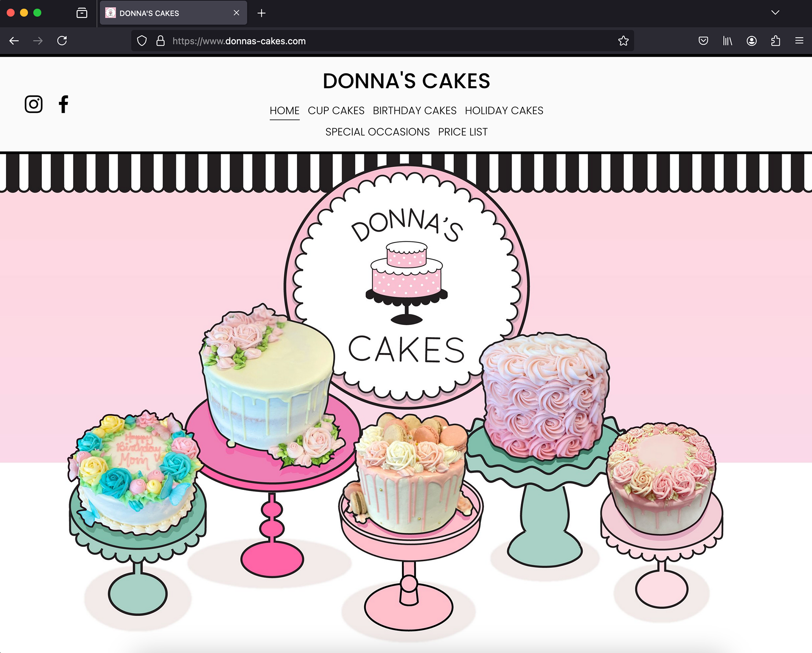The image size is (812, 653).
Task: Open a new browser tab
Action: tap(261, 13)
